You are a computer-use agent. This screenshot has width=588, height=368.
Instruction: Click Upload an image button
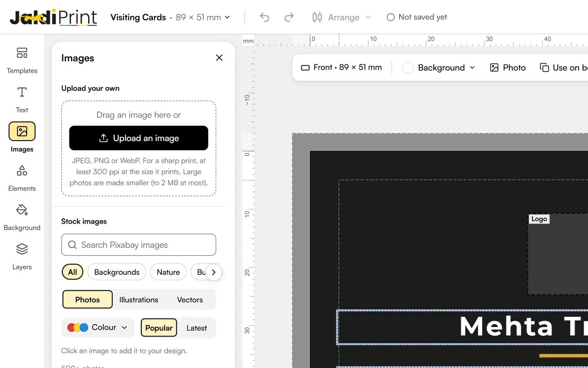(x=138, y=138)
